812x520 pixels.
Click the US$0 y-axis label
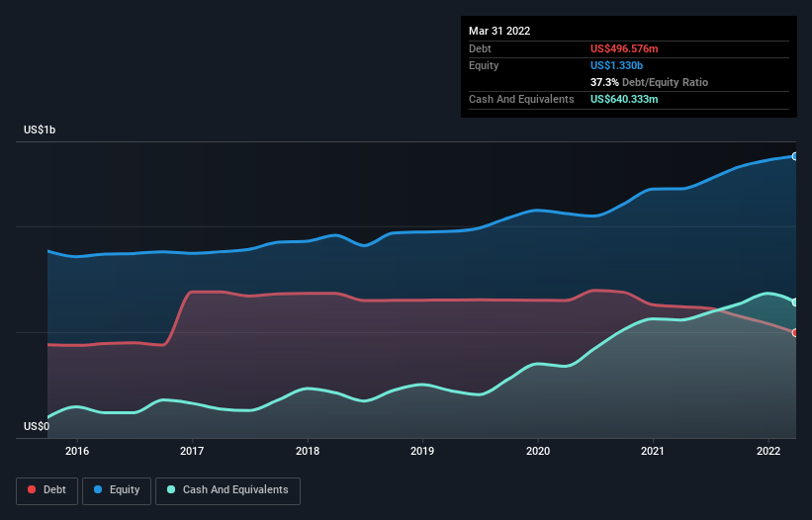pos(37,426)
